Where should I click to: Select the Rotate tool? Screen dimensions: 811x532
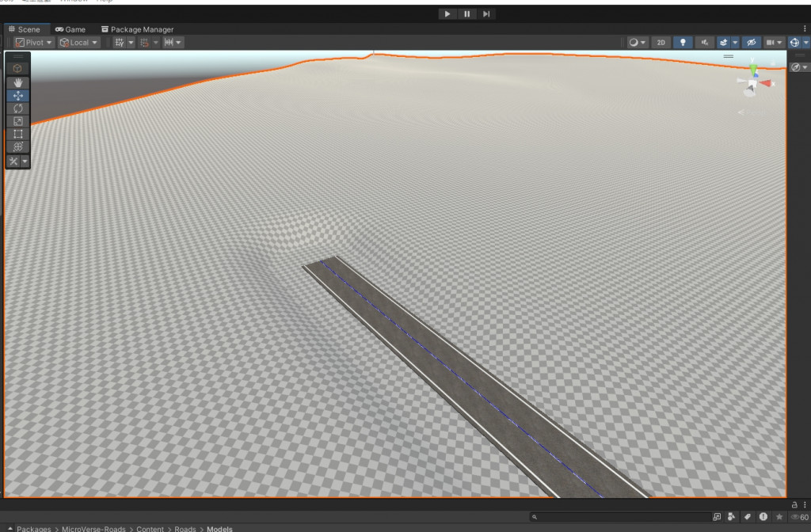coord(17,108)
